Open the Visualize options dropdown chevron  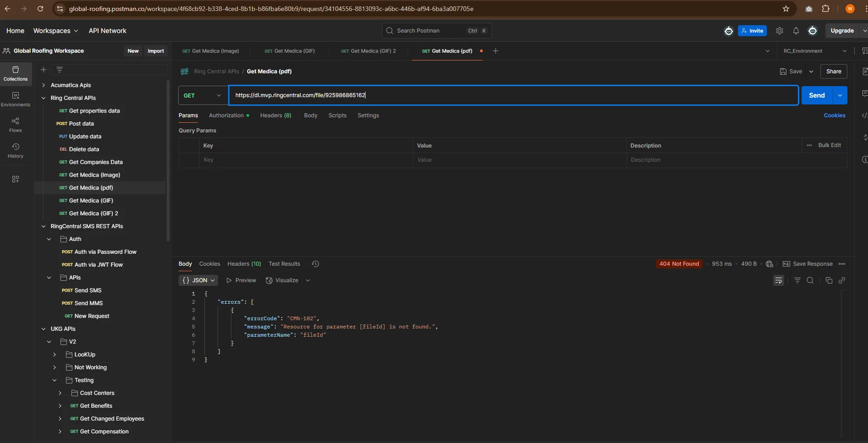coord(308,280)
